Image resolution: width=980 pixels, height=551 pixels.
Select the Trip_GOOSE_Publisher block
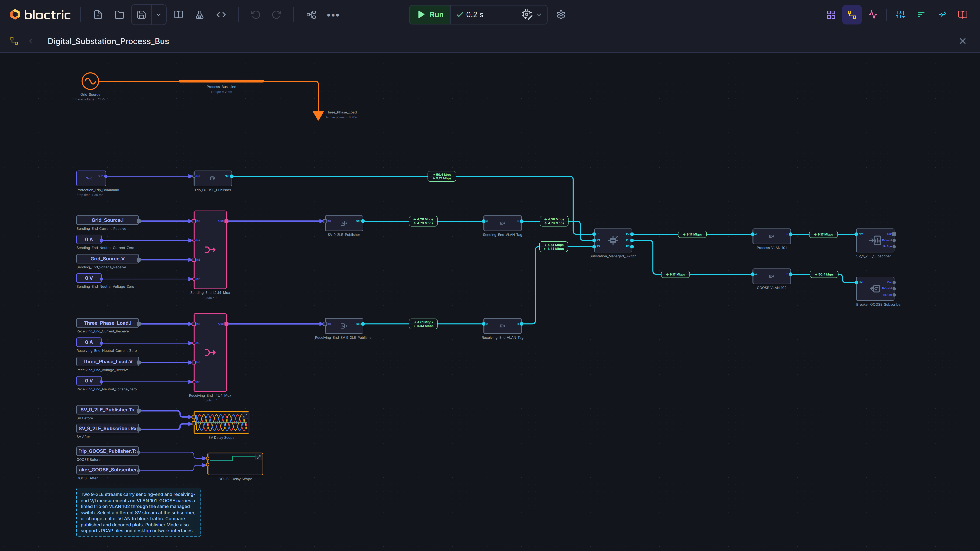click(213, 178)
